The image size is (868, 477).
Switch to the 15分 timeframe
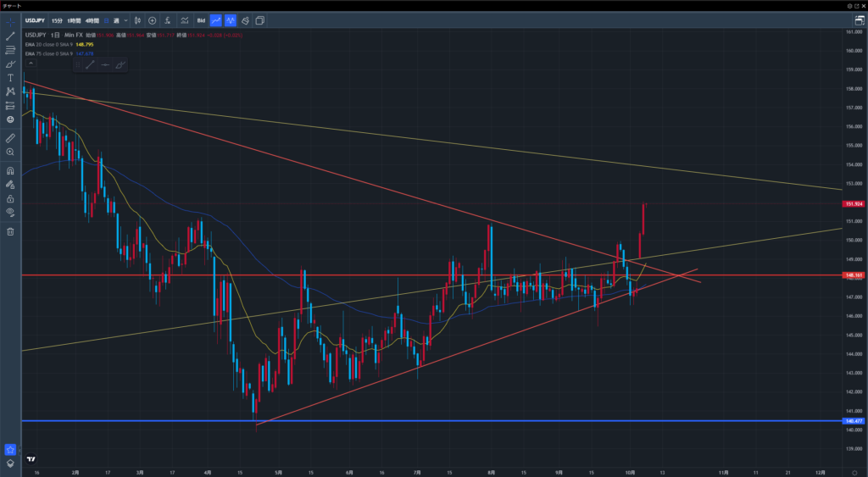click(x=58, y=19)
